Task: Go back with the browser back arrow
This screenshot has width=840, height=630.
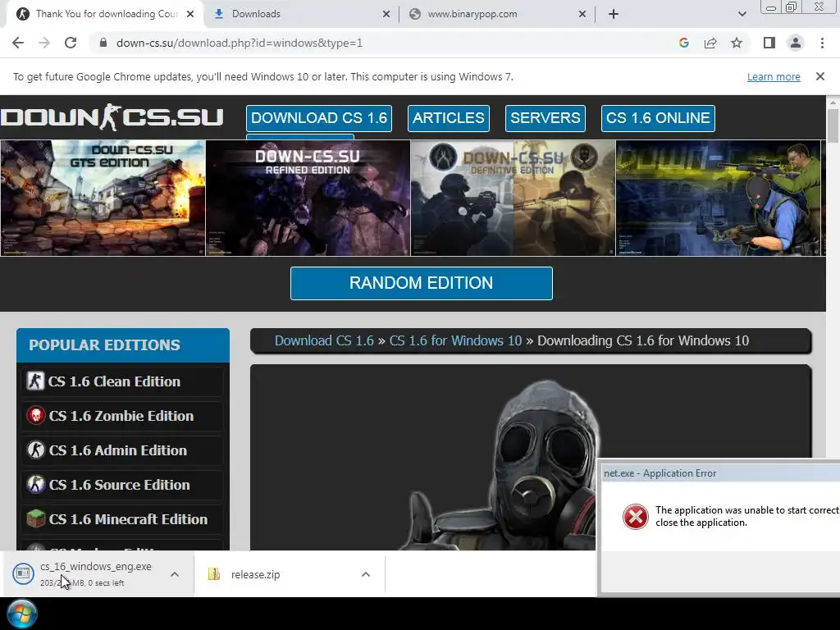Action: click(18, 43)
